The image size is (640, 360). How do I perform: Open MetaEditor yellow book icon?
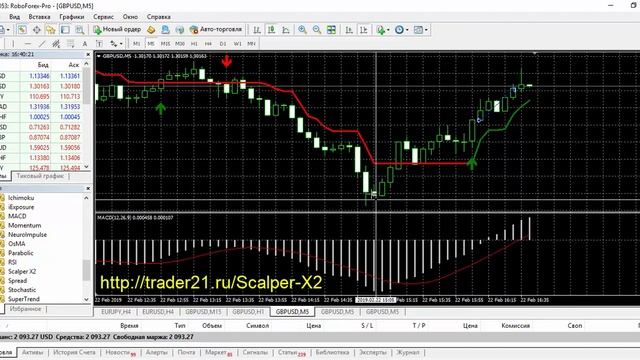(151, 30)
